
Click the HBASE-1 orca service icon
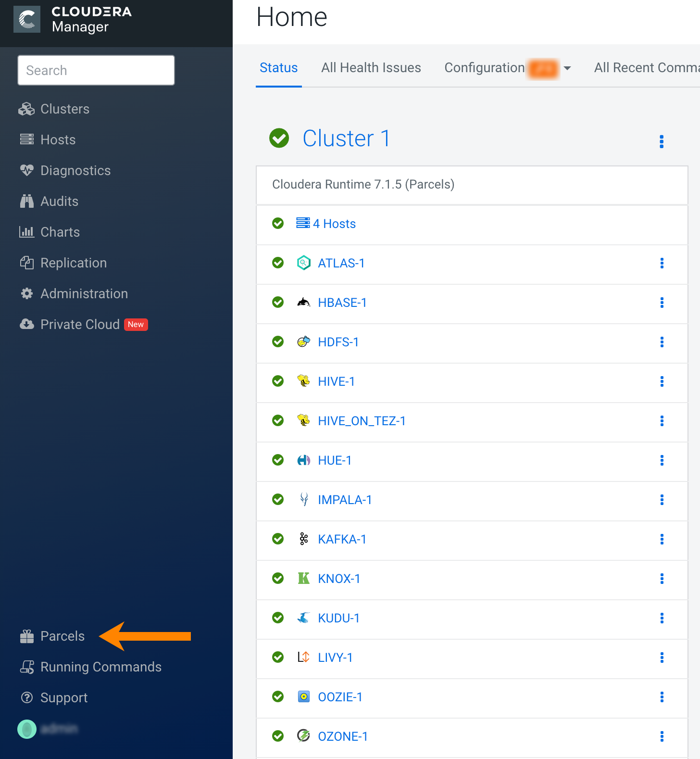point(304,302)
